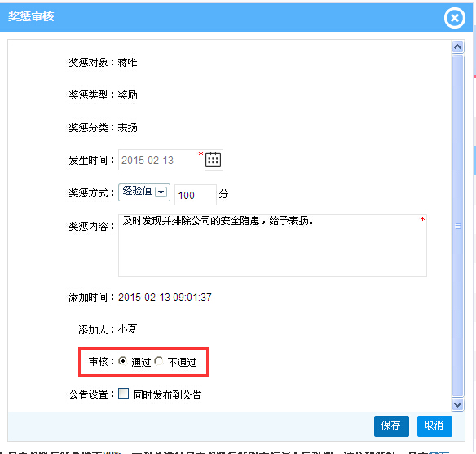Click the scrollbar up arrow

(457, 47)
